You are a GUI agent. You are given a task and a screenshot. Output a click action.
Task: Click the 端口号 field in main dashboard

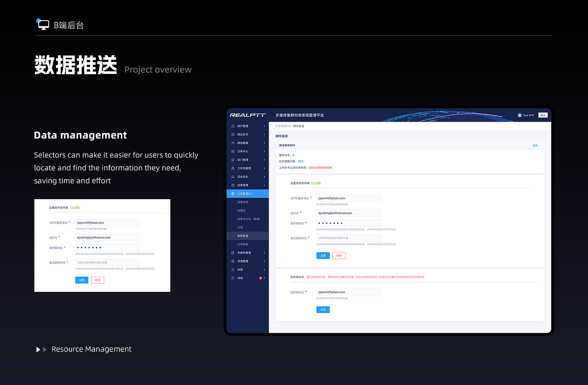[349, 213]
